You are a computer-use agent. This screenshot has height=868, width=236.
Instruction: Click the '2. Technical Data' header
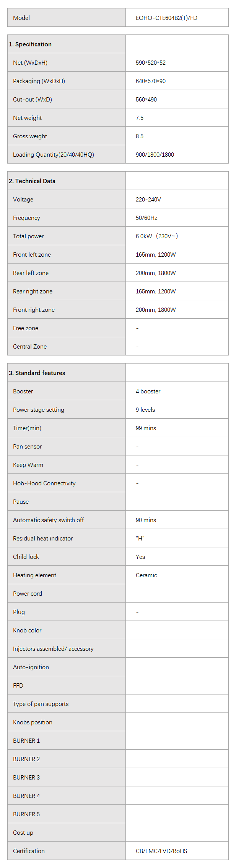click(x=32, y=181)
